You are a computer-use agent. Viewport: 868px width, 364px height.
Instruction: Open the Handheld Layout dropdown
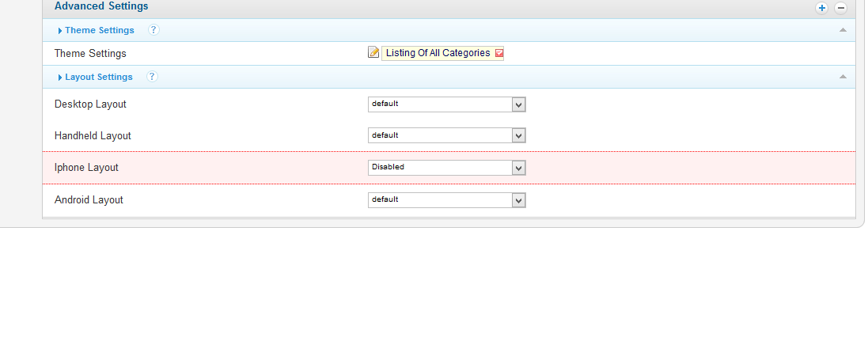point(447,135)
